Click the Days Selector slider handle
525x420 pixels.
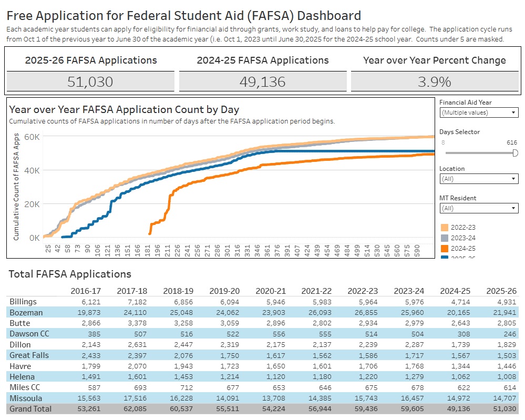pos(514,153)
